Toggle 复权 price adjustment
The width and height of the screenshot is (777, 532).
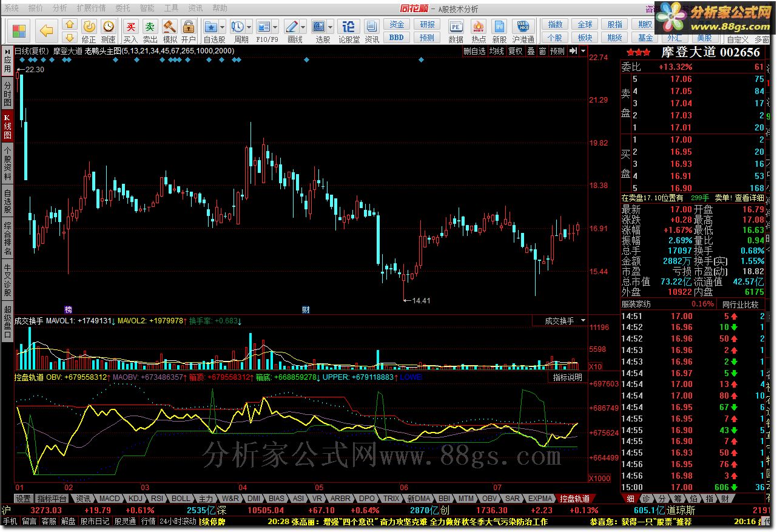(x=516, y=51)
